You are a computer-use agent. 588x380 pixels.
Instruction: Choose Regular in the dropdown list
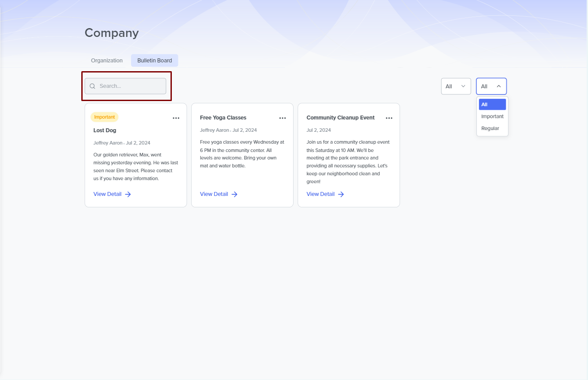pos(490,128)
